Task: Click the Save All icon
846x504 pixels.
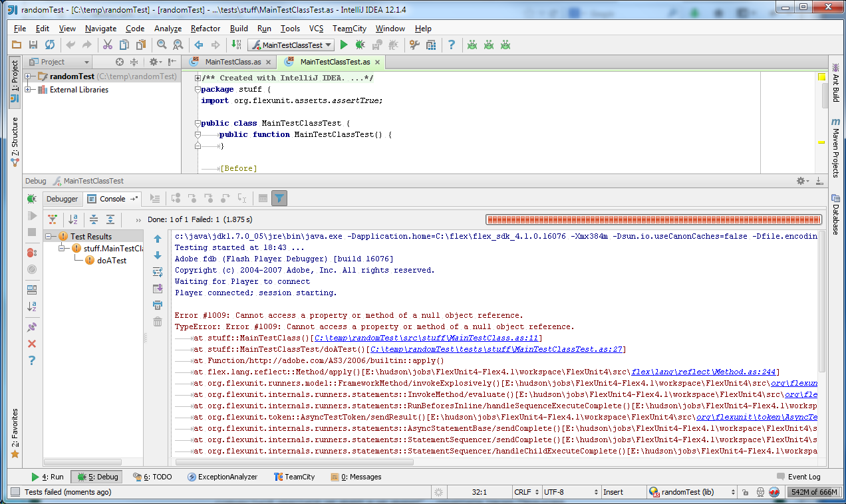Action: pos(33,45)
